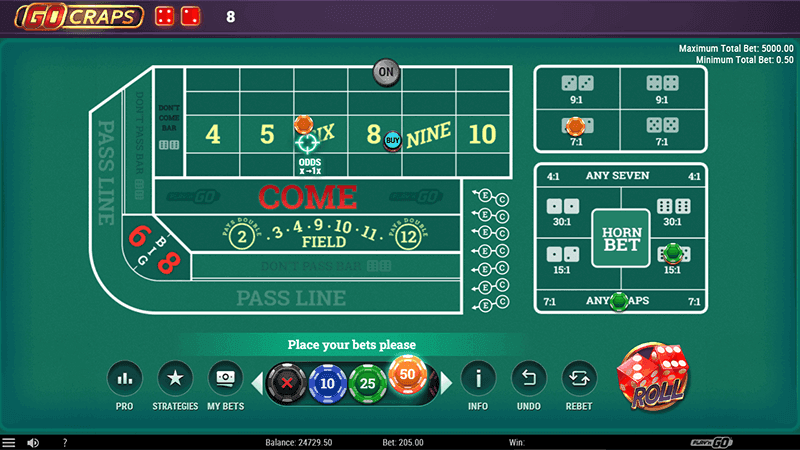Click the Rebet icon
The width and height of the screenshot is (800, 450).
click(x=579, y=379)
